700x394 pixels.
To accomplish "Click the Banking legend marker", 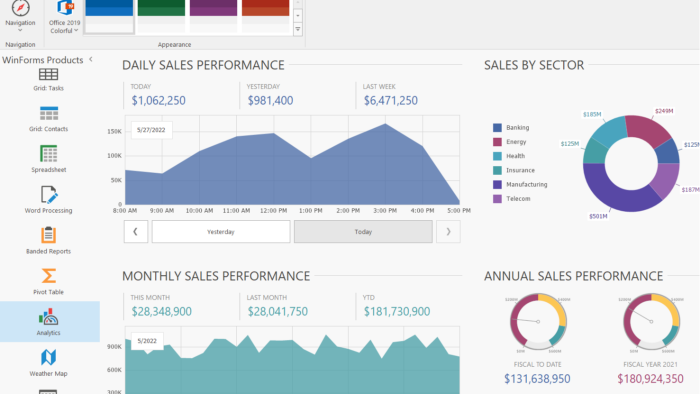I will coord(497,128).
